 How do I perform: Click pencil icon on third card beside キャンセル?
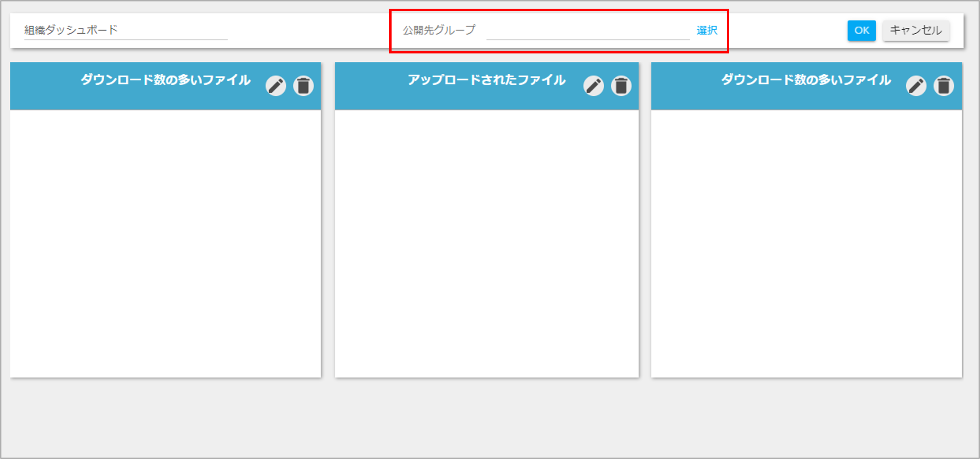pos(916,86)
